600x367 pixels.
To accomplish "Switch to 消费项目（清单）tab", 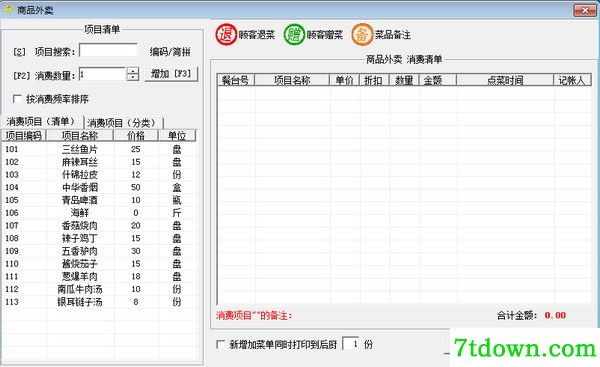I will (x=41, y=122).
